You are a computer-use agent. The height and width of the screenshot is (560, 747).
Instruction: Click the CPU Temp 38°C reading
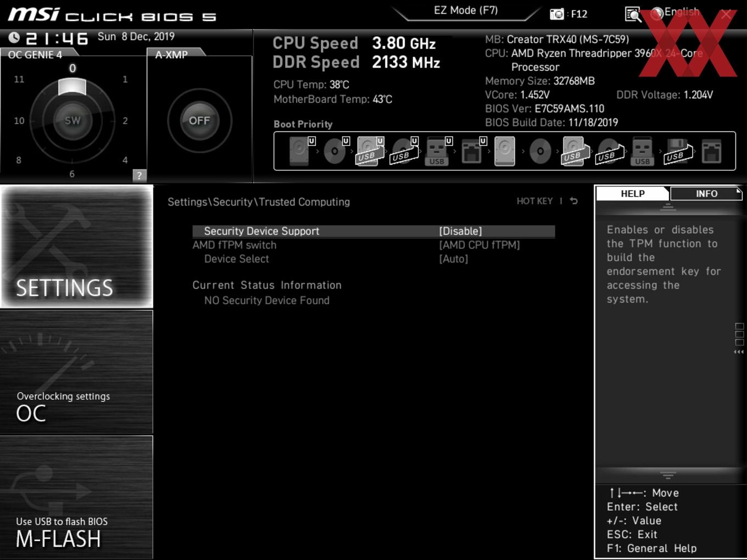311,85
